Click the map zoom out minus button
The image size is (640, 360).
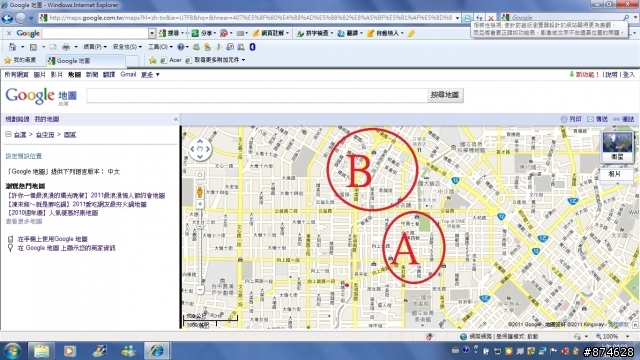pos(200,290)
